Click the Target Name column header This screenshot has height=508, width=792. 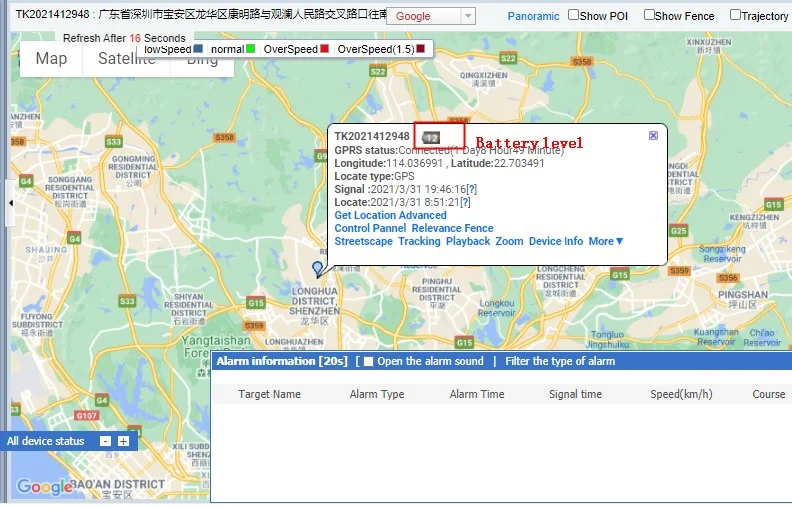coord(269,394)
